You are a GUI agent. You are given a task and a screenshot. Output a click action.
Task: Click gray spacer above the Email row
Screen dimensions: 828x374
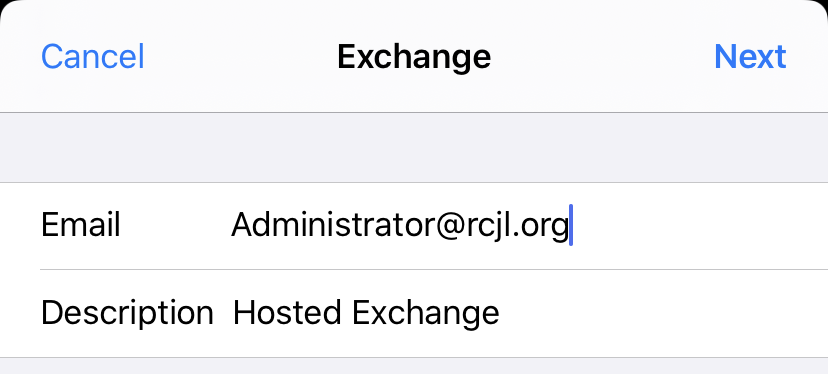[x=414, y=147]
